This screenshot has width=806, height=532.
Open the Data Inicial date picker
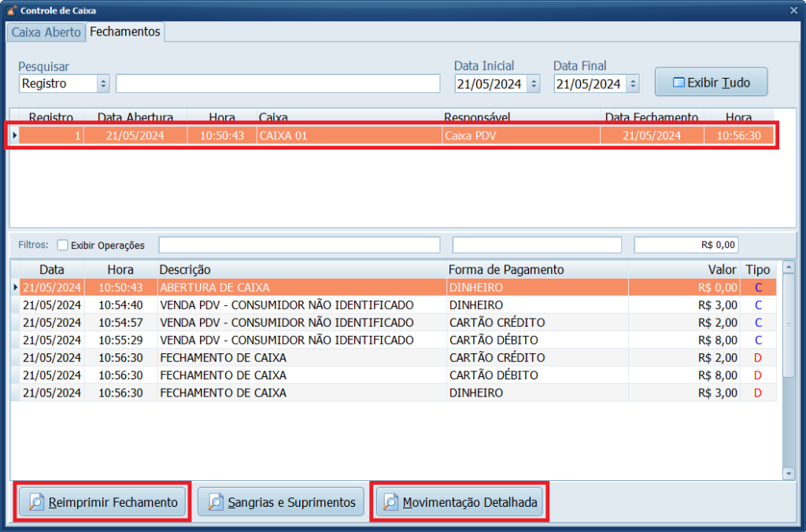point(533,83)
